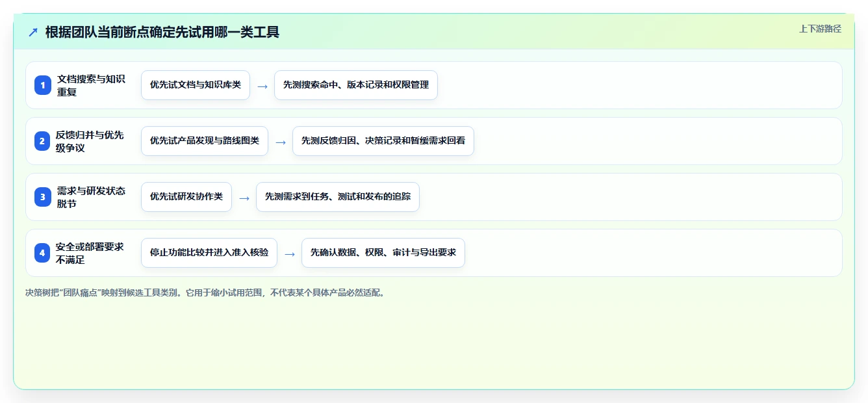868x403 pixels.
Task: Click the 先确认数据、权限、审计与导出要求 box
Action: tap(383, 253)
